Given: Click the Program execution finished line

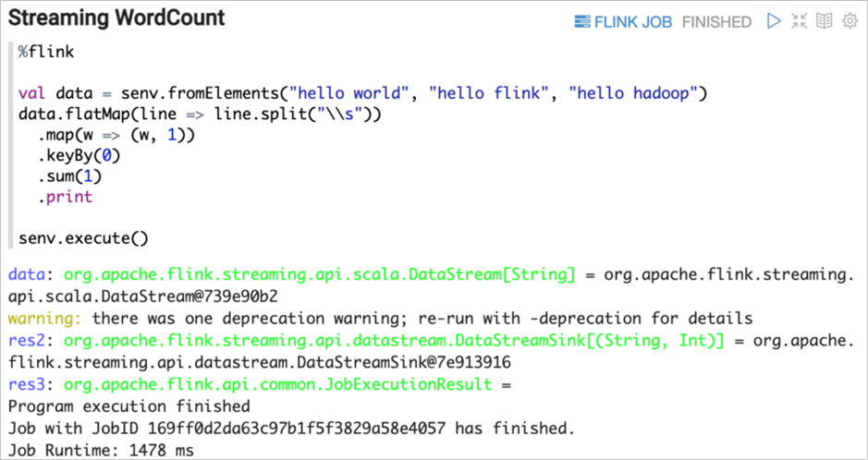Looking at the screenshot, I should point(129,406).
